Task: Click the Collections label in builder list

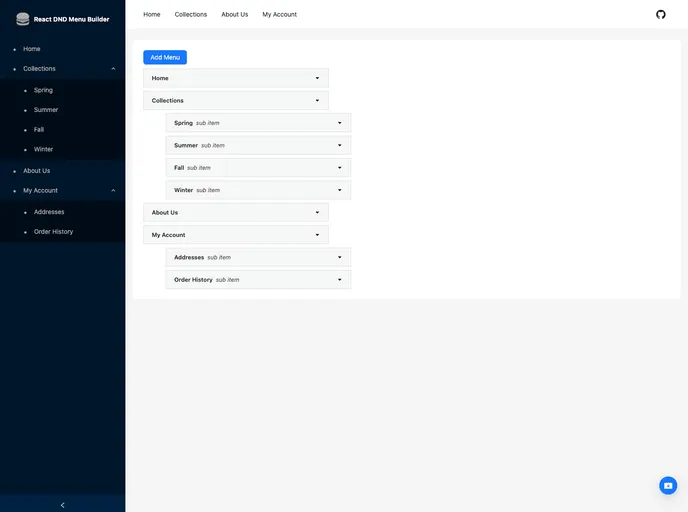Action: [168, 100]
